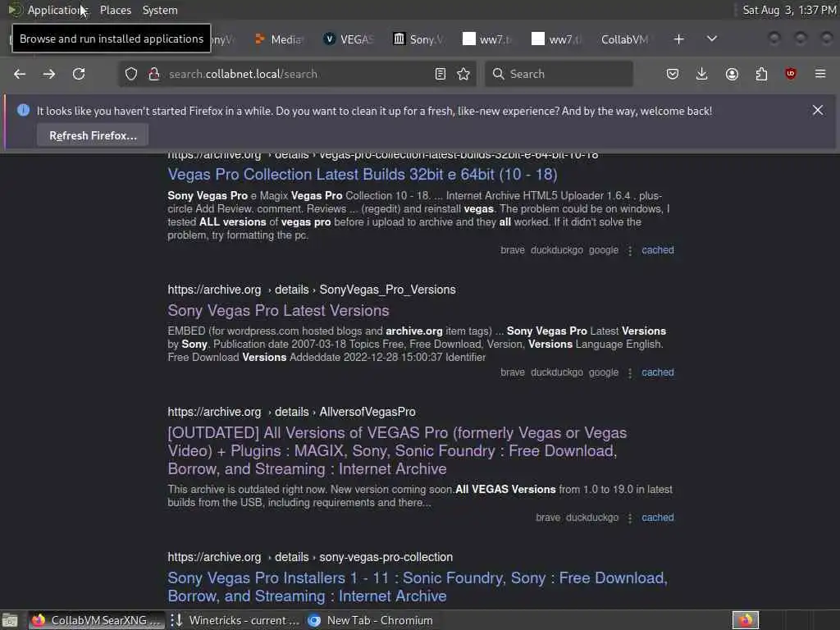840x630 pixels.
Task: Go forward to the next page
Action: pos(48,74)
